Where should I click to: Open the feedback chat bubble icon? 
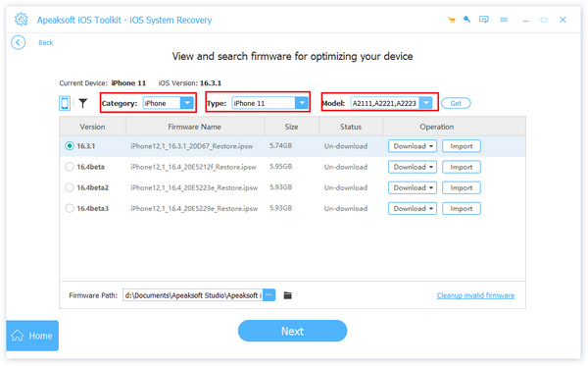point(484,20)
